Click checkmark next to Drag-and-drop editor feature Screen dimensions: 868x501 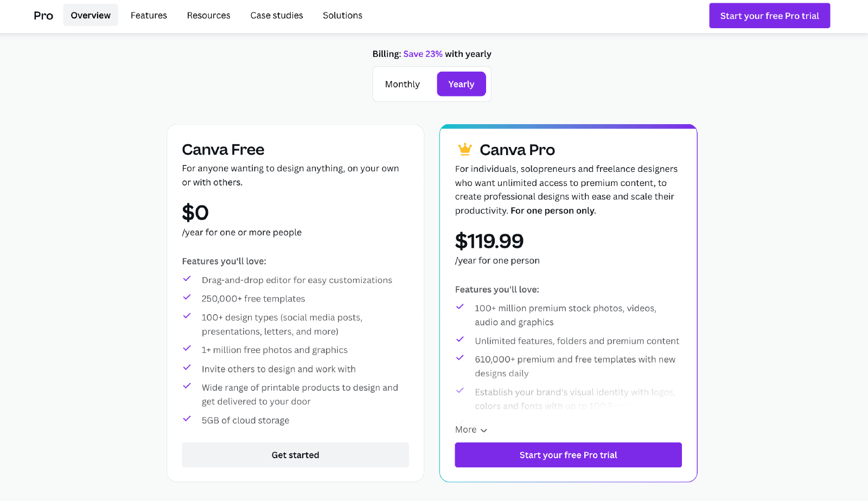tap(187, 279)
